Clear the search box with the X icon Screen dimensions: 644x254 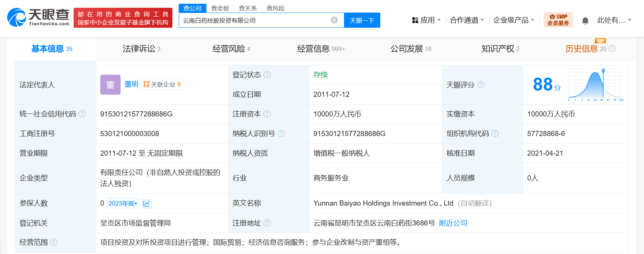(334, 20)
